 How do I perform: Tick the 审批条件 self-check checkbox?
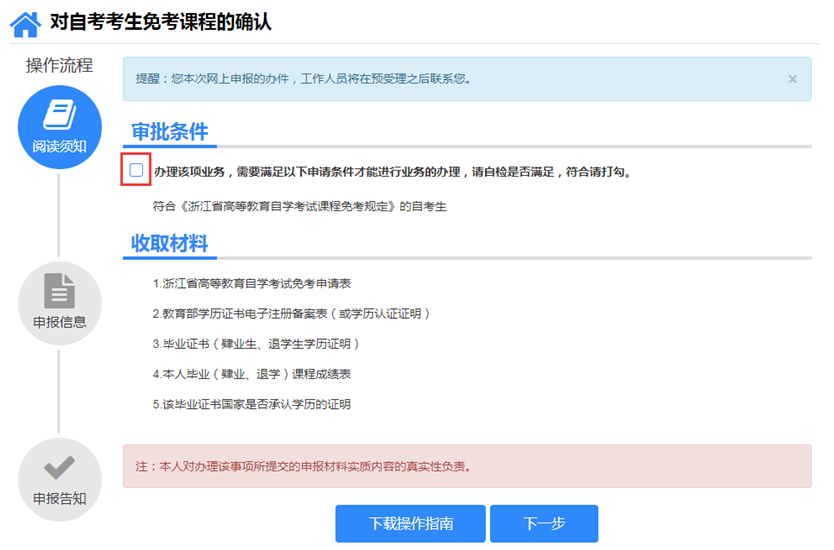137,171
